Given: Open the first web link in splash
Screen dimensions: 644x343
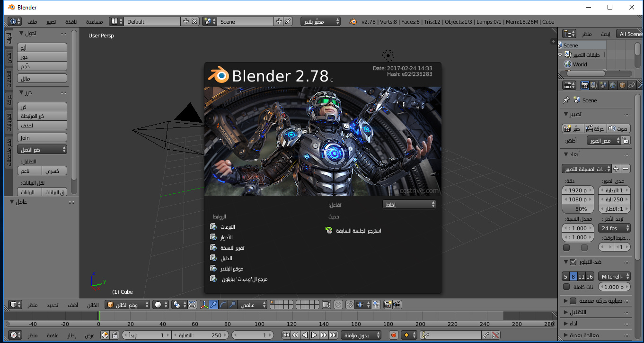Looking at the screenshot, I should point(223,227).
